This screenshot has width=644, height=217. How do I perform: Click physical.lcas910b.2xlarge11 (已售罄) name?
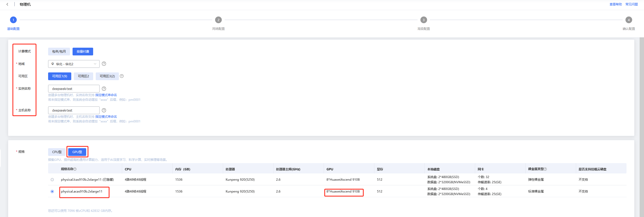point(87,180)
